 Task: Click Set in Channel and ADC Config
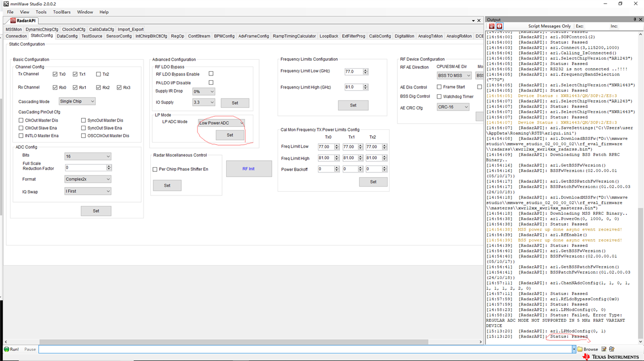[96, 211]
